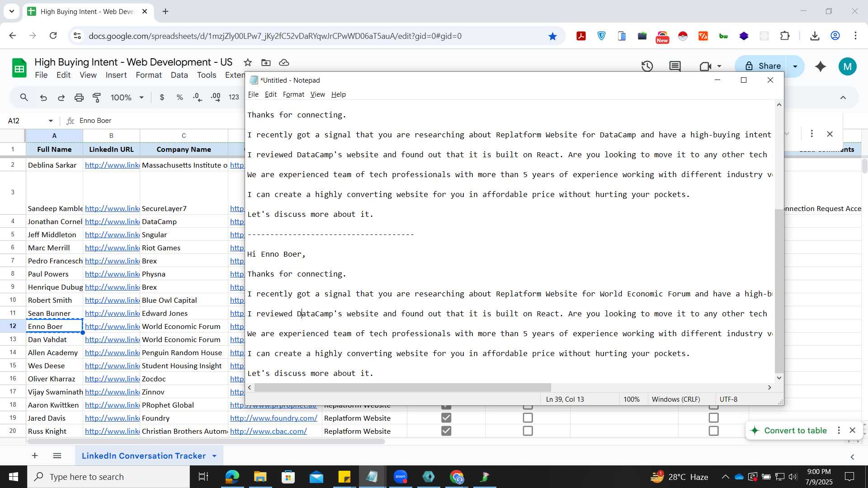
Task: Check second checkbox in Jared Davis row
Action: coord(528,418)
